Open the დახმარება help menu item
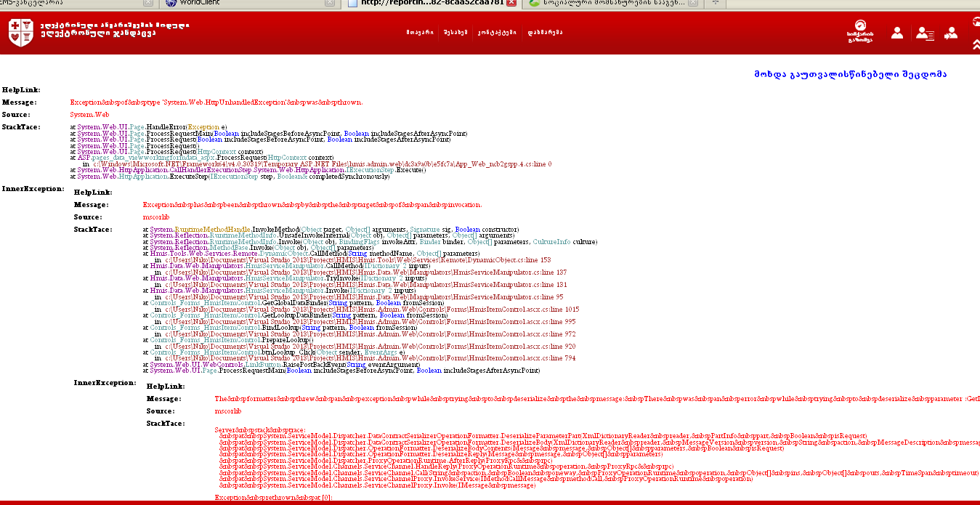 [544, 33]
